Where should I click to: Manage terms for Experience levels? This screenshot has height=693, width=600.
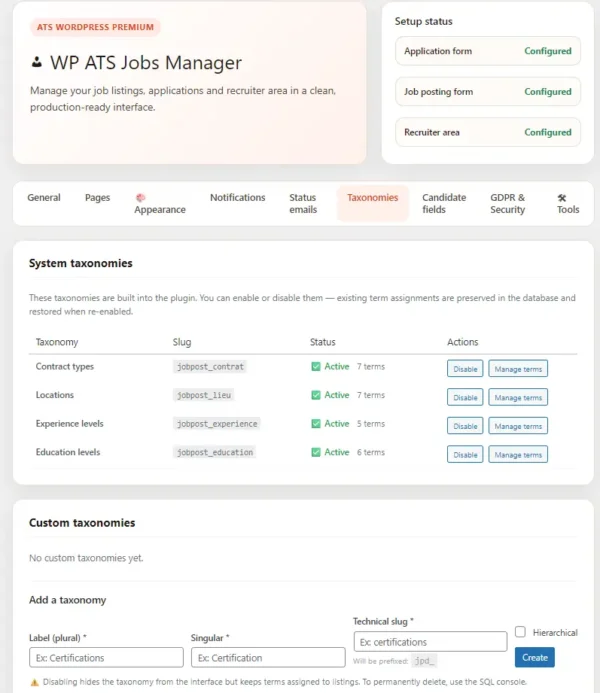click(x=518, y=426)
